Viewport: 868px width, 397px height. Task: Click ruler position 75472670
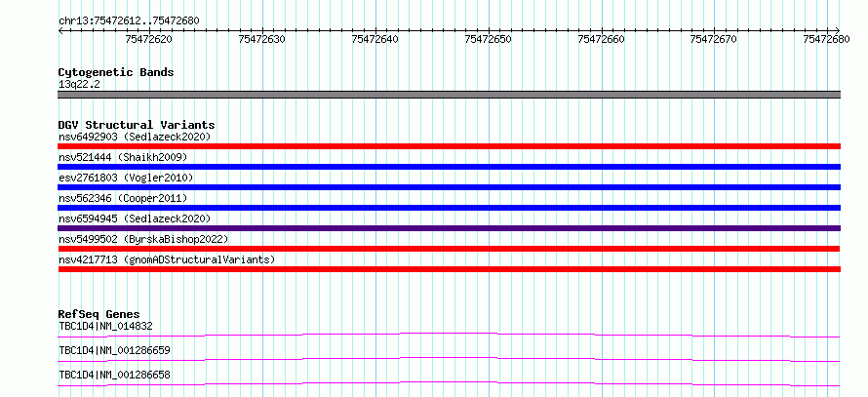tap(714, 39)
